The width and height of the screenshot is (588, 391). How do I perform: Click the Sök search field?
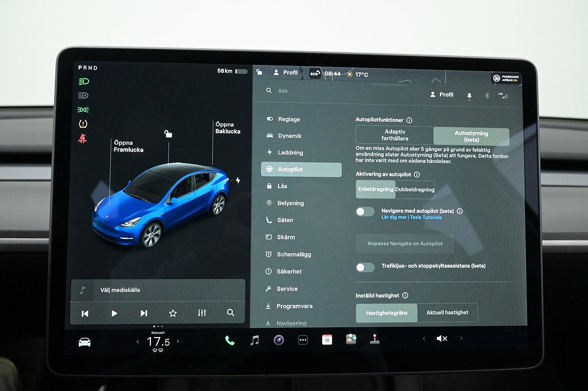point(310,91)
